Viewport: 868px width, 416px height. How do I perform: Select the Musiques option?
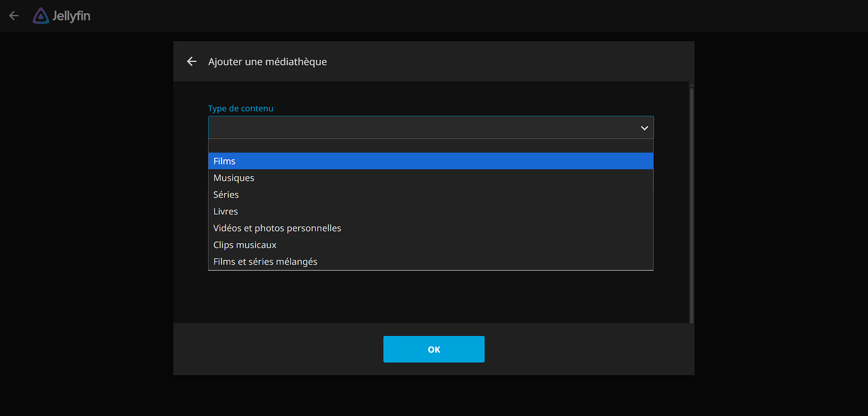click(x=234, y=178)
